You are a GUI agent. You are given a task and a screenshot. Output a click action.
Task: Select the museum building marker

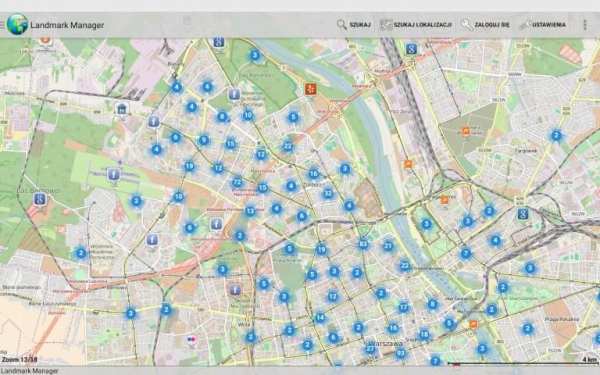tap(122, 109)
